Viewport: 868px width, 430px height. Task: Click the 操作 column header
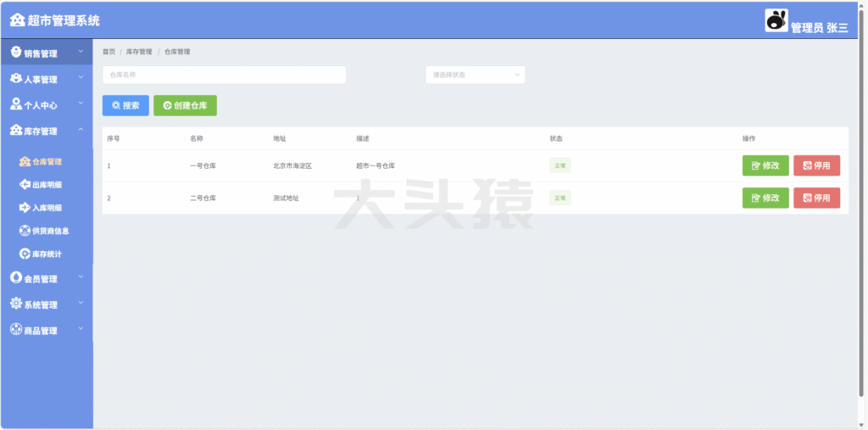pos(749,138)
